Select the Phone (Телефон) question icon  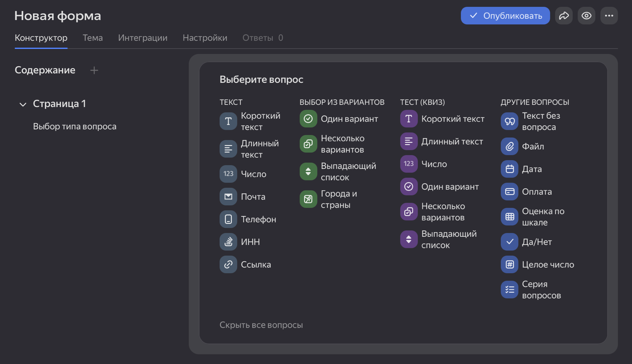(228, 219)
